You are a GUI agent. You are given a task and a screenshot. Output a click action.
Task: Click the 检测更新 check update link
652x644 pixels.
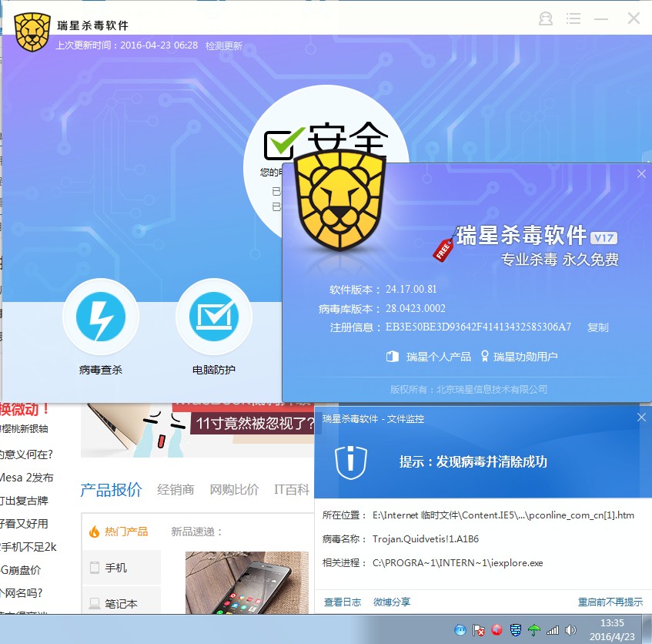224,45
